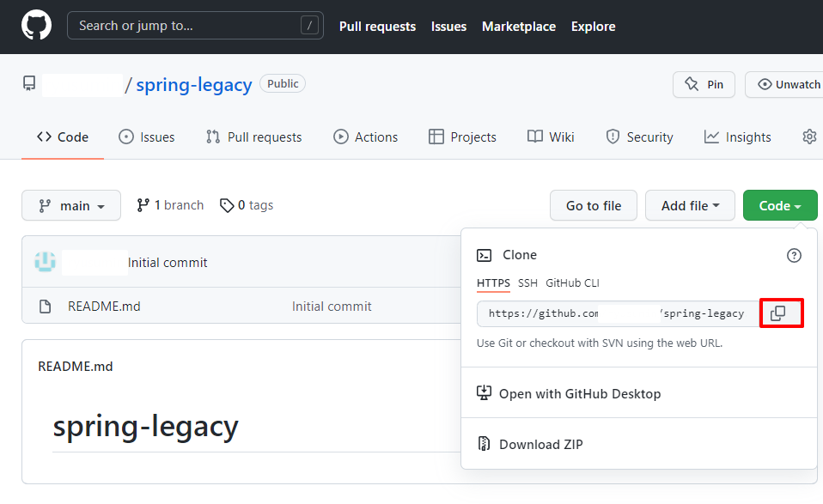The width and height of the screenshot is (823, 504).
Task: Open Issues in top navigation bar
Action: point(448,27)
